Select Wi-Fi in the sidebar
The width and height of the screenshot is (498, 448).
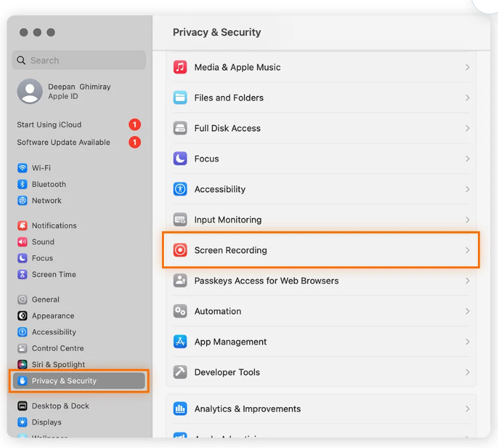41,168
